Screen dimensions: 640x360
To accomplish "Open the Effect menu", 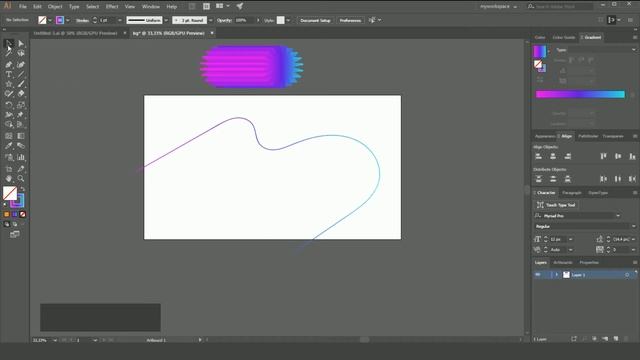I will 112,7.
